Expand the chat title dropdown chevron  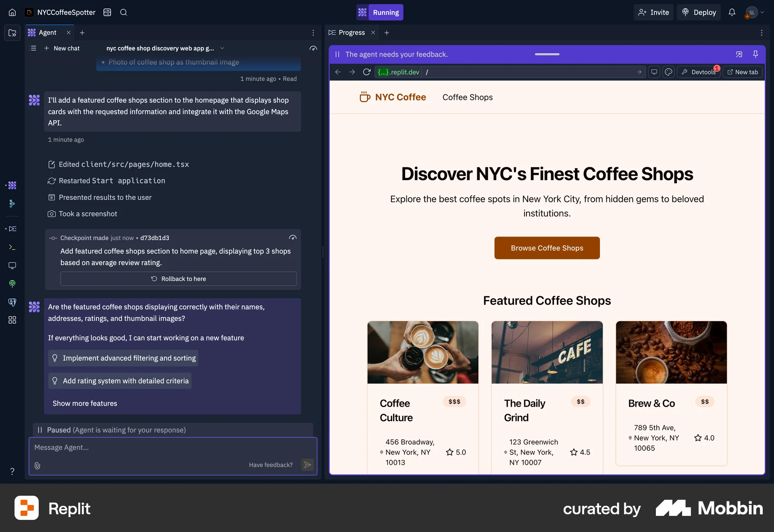click(x=222, y=48)
